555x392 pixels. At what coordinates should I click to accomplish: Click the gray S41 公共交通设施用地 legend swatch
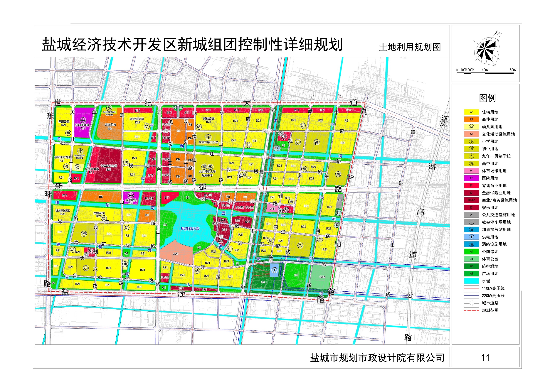coord(471,215)
